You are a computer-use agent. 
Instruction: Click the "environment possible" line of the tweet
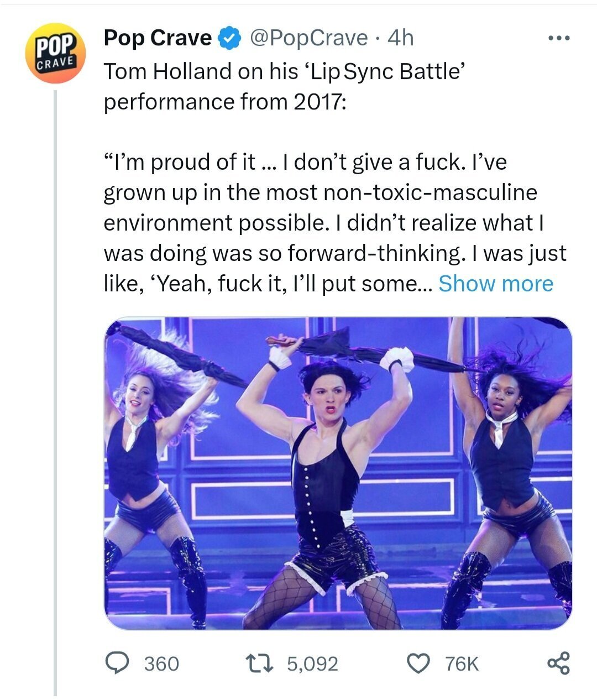click(x=324, y=223)
